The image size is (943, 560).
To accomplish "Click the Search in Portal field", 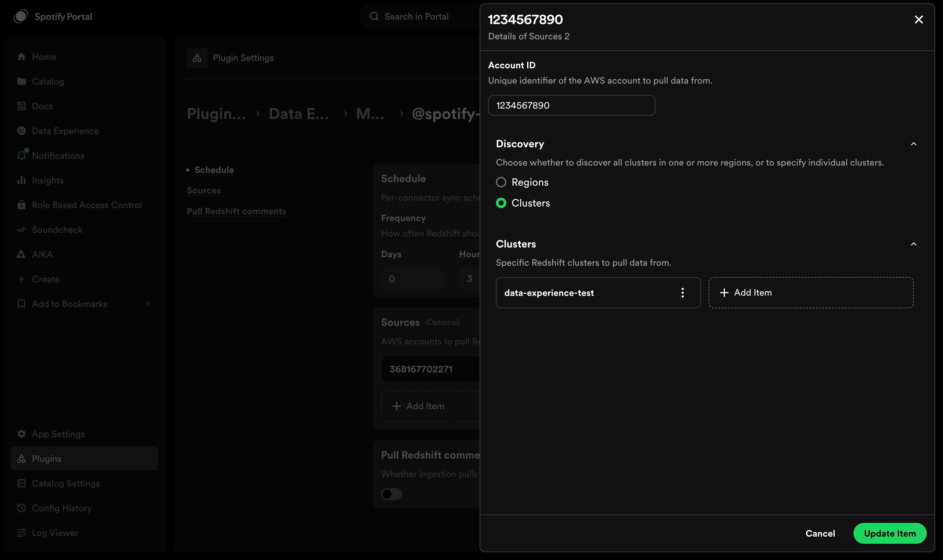I will (419, 16).
